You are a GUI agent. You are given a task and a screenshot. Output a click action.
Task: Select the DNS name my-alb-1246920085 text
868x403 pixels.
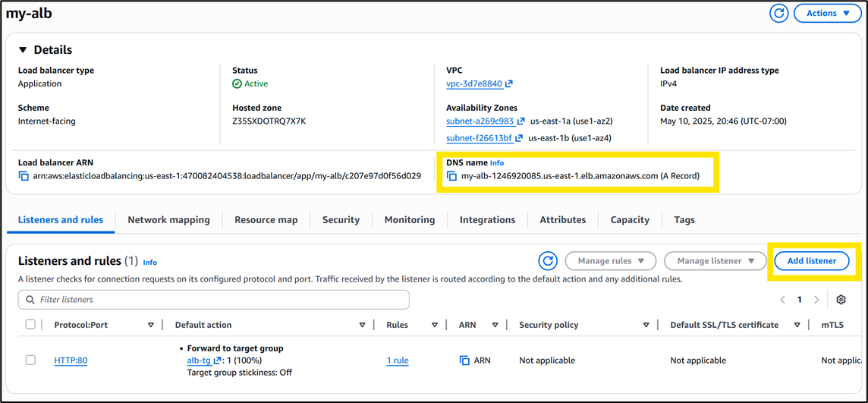580,177
